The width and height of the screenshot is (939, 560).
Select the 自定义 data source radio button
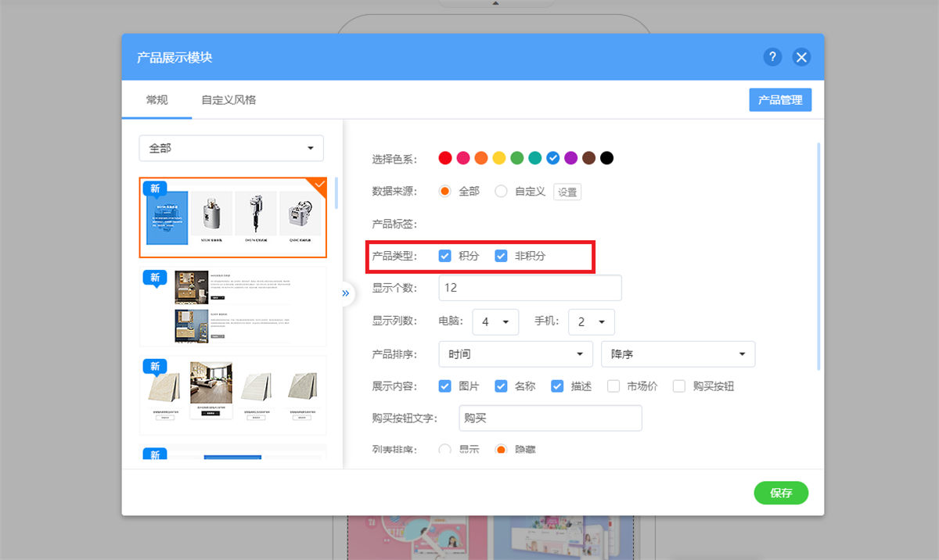[502, 191]
